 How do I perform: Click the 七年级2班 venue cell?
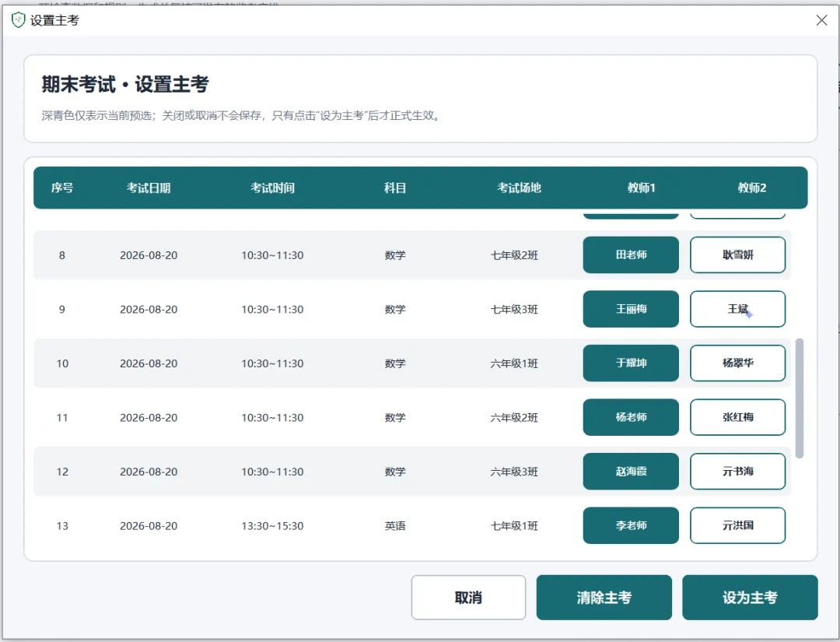(x=514, y=255)
